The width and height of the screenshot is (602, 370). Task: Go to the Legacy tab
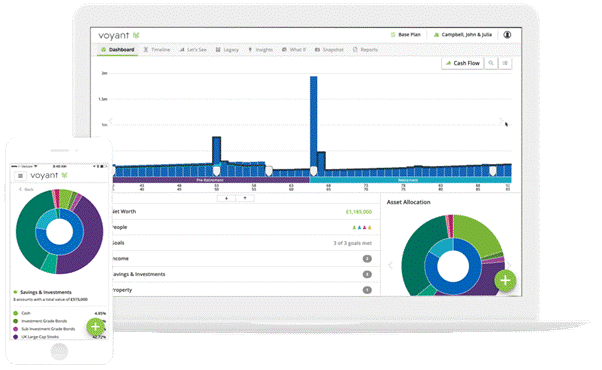coord(227,50)
